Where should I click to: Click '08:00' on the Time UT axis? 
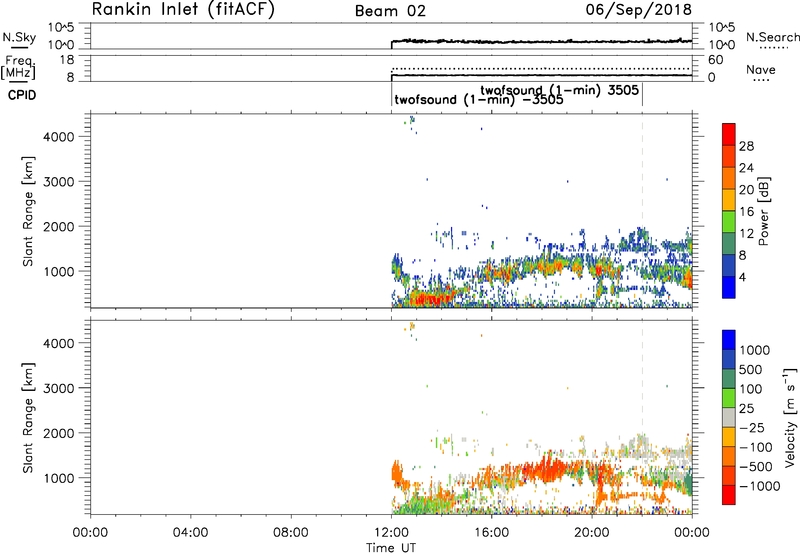click(291, 533)
